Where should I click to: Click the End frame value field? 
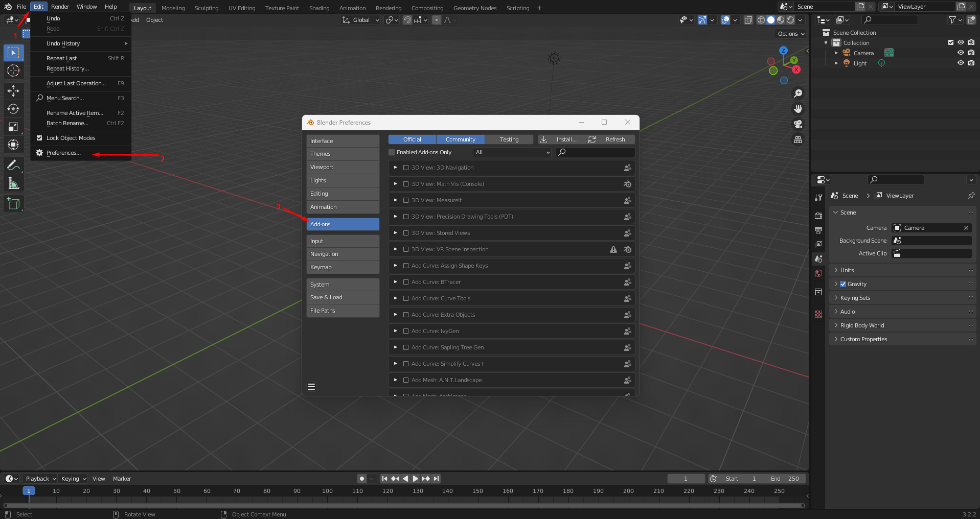[x=785, y=479]
